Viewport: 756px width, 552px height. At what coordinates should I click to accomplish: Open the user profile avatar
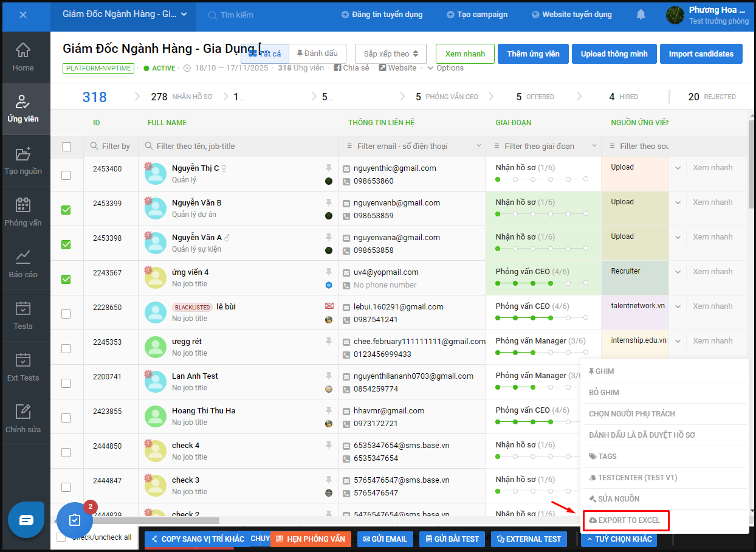675,15
